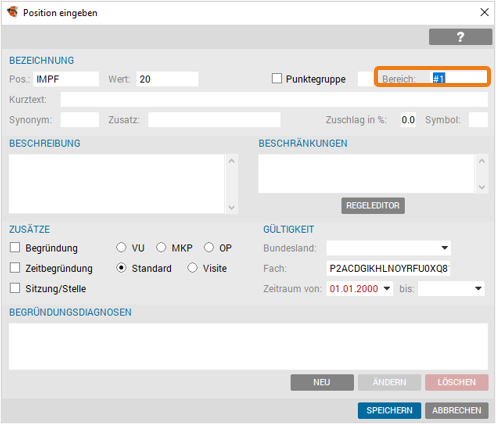Close the Position eingeben dialog
This screenshot has height=424, width=496.
point(484,12)
